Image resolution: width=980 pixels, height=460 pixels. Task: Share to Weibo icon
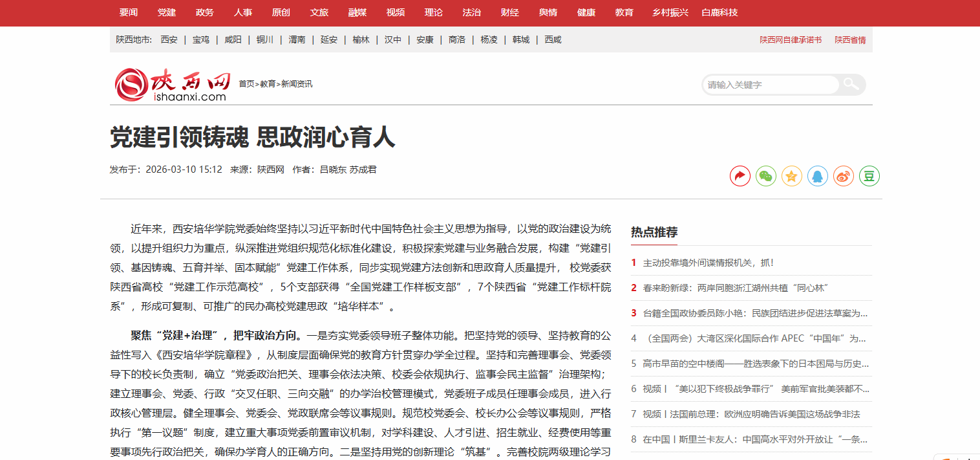(844, 176)
